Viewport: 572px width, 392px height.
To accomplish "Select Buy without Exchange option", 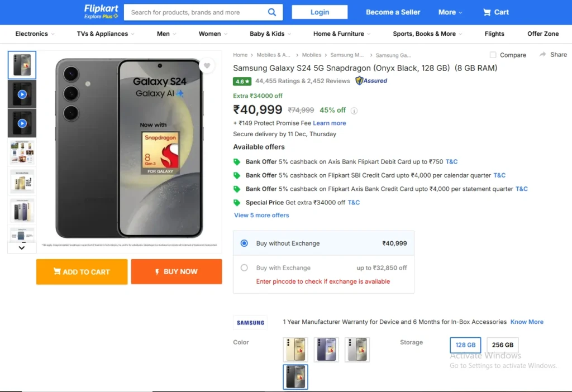I will pos(244,243).
